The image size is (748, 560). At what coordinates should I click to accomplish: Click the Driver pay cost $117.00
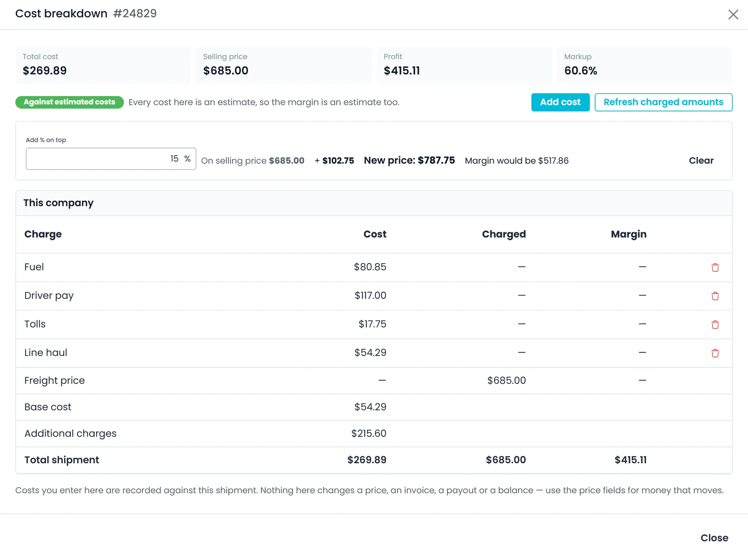[370, 296]
